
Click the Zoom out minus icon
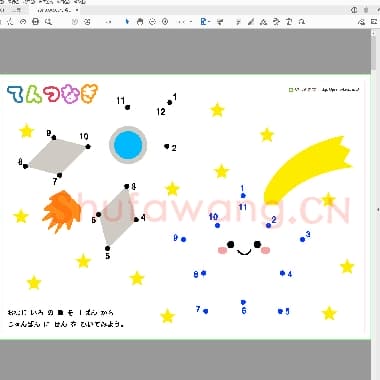[152, 22]
